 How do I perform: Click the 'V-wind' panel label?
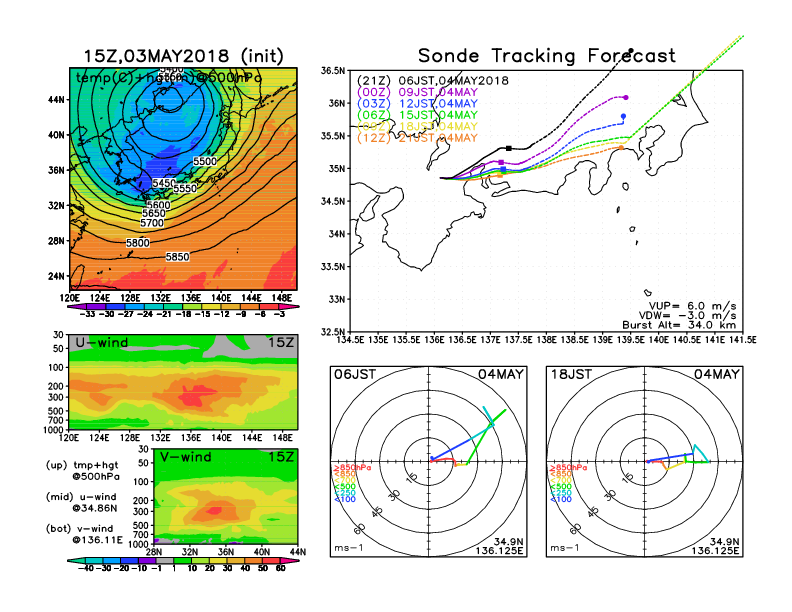click(x=185, y=457)
